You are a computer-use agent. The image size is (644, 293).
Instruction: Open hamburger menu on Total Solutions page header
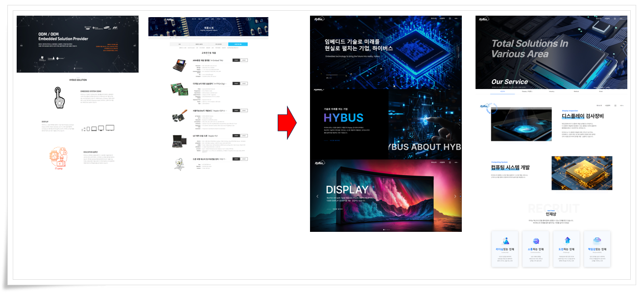pyautogui.click(x=615, y=19)
